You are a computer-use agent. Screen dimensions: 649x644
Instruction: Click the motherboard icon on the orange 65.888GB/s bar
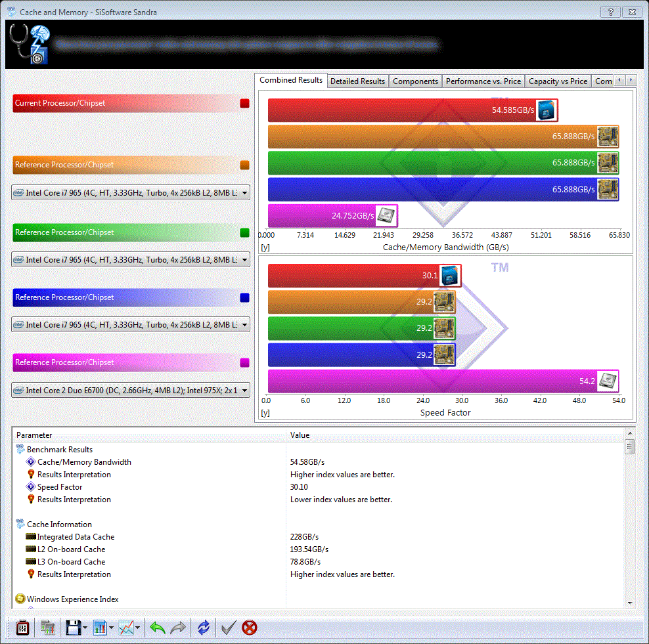click(x=607, y=137)
